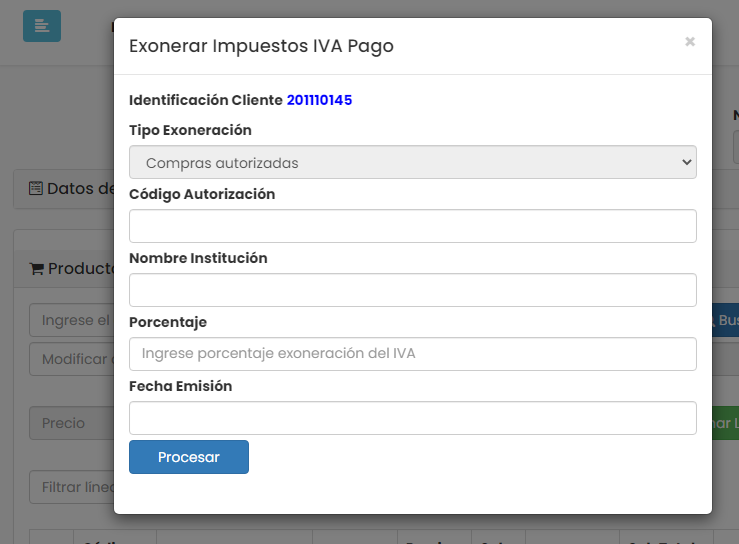This screenshot has width=739, height=544.
Task: Open the Tipo Exoneración dropdown
Action: pyautogui.click(x=412, y=162)
